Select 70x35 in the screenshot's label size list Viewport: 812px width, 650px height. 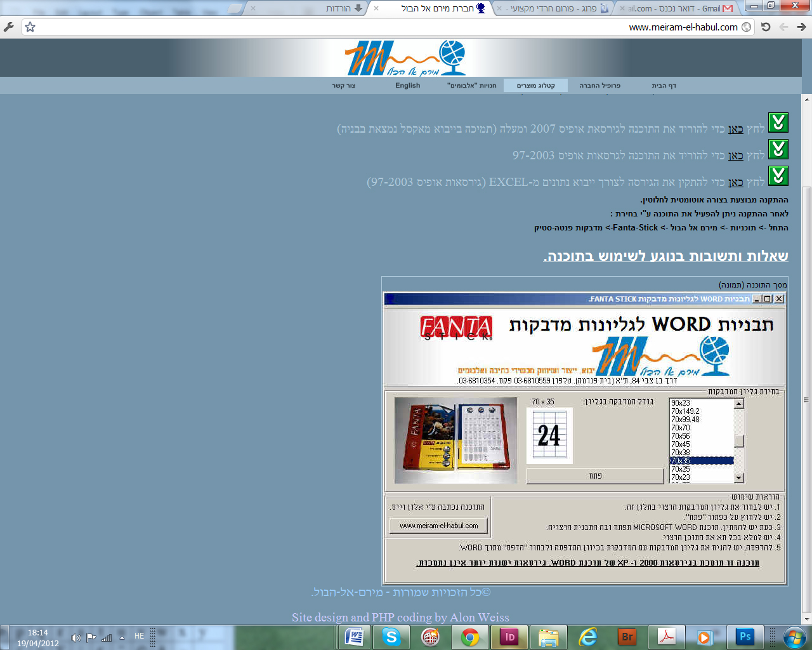pyautogui.click(x=702, y=461)
